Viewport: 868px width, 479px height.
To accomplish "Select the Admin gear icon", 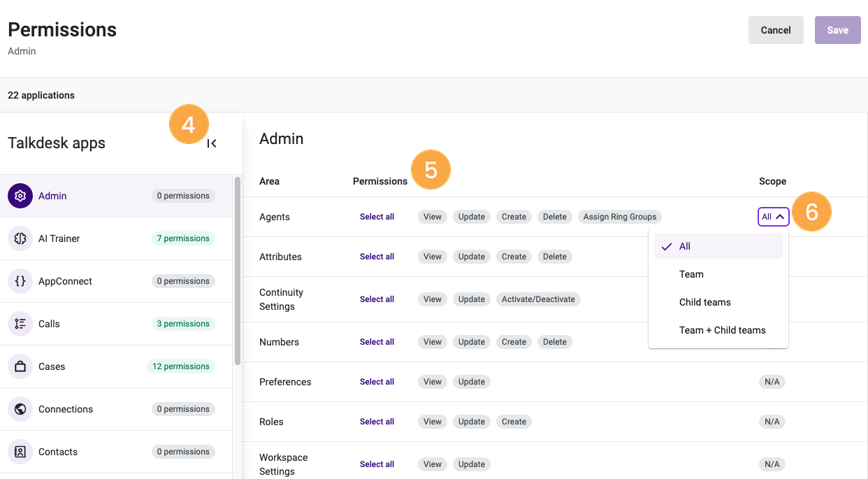I will (x=20, y=196).
